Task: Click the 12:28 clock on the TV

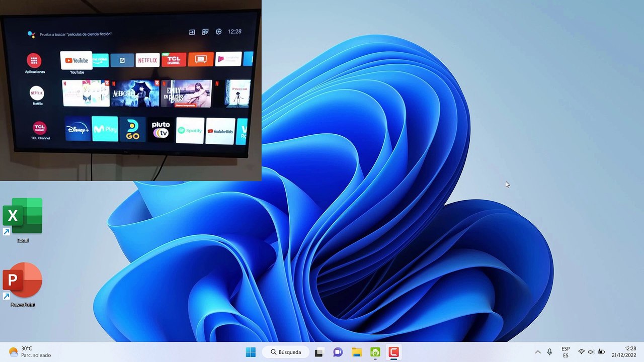Action: click(x=234, y=31)
